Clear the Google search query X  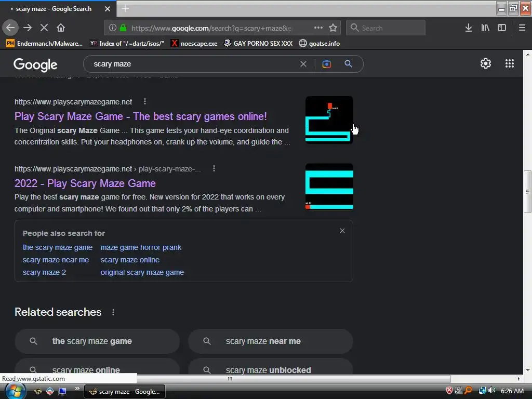click(x=303, y=64)
